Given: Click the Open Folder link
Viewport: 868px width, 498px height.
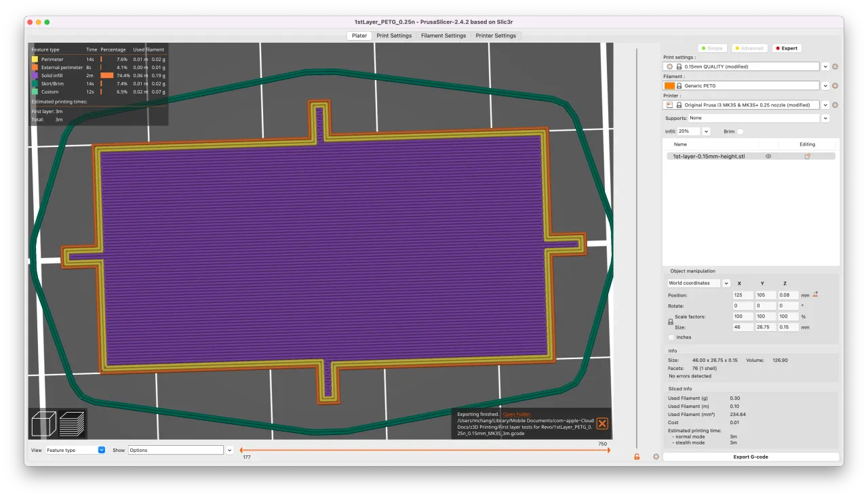Looking at the screenshot, I should pos(516,414).
